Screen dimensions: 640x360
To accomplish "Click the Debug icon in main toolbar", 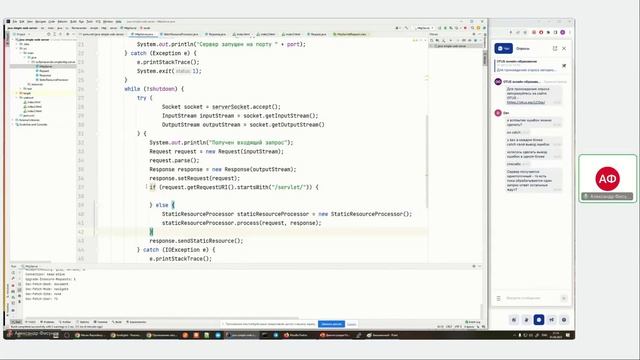I will [x=446, y=28].
